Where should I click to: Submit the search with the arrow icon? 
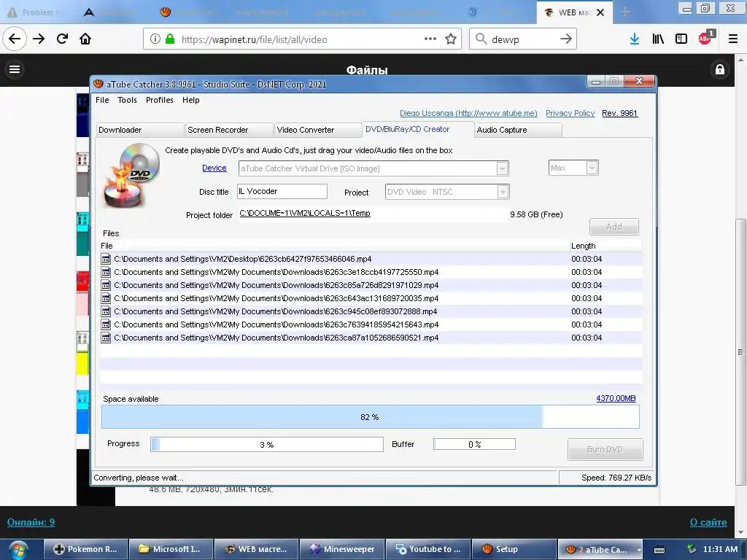[566, 39]
